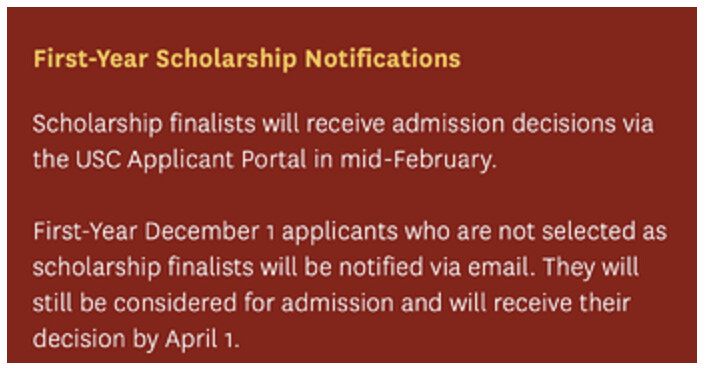Click the words "notified via email"
Screen dimensions: 710x372
pyautogui.click(x=434, y=267)
